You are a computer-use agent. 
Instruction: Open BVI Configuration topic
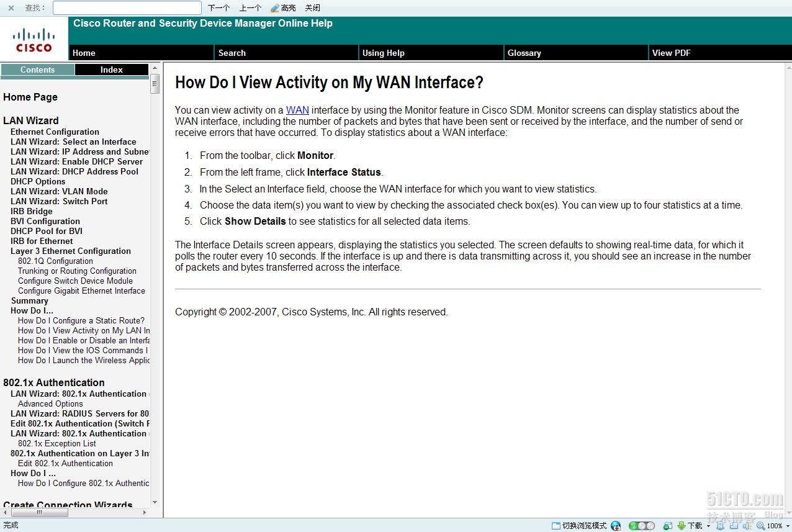click(x=45, y=221)
